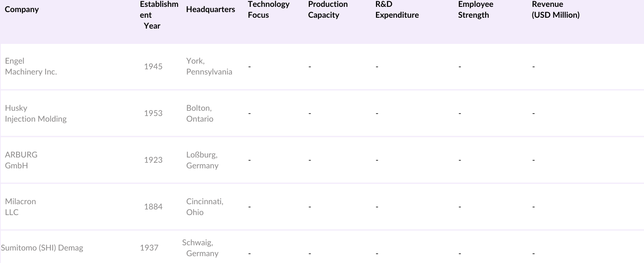Select the Headquarters column header
The image size is (644, 263).
click(x=211, y=9)
